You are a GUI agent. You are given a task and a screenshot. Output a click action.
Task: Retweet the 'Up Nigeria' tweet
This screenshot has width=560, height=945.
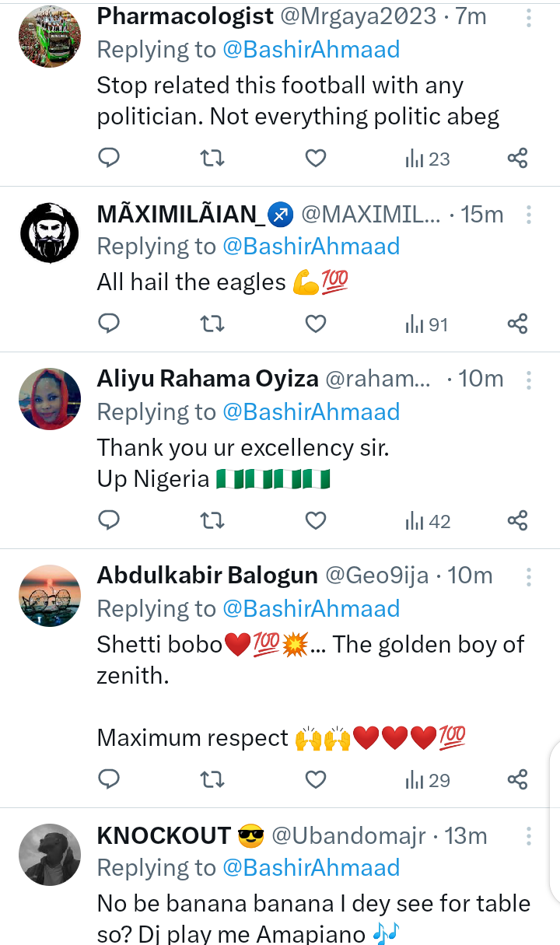(212, 521)
